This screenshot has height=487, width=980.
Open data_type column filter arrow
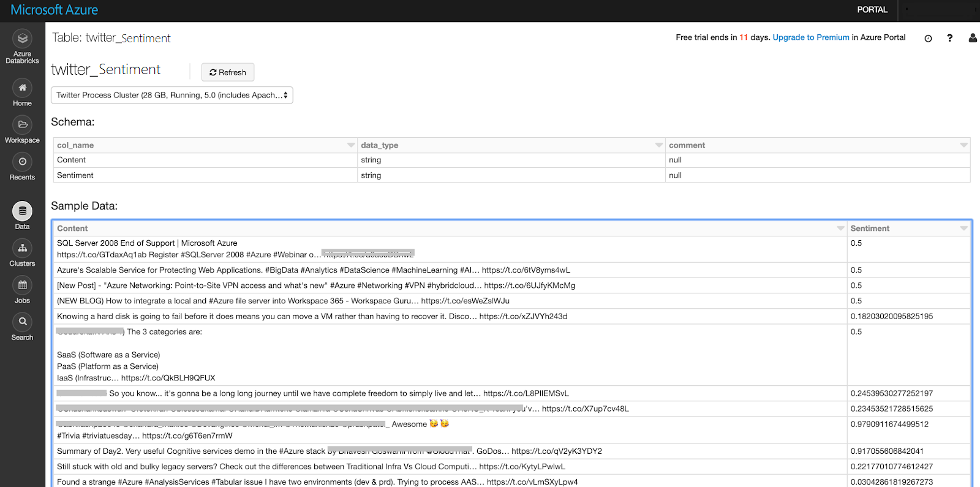659,145
